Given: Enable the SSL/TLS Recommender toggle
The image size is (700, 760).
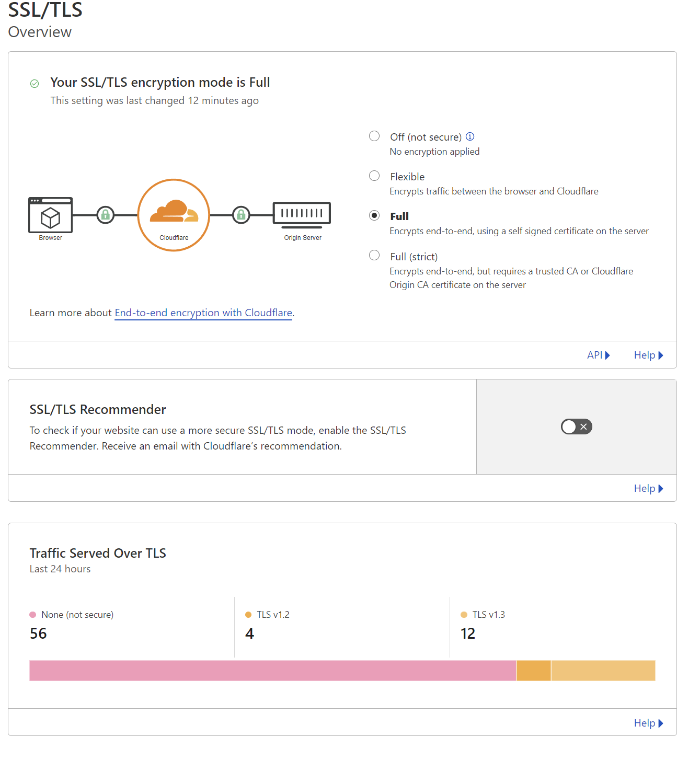Looking at the screenshot, I should pos(576,427).
